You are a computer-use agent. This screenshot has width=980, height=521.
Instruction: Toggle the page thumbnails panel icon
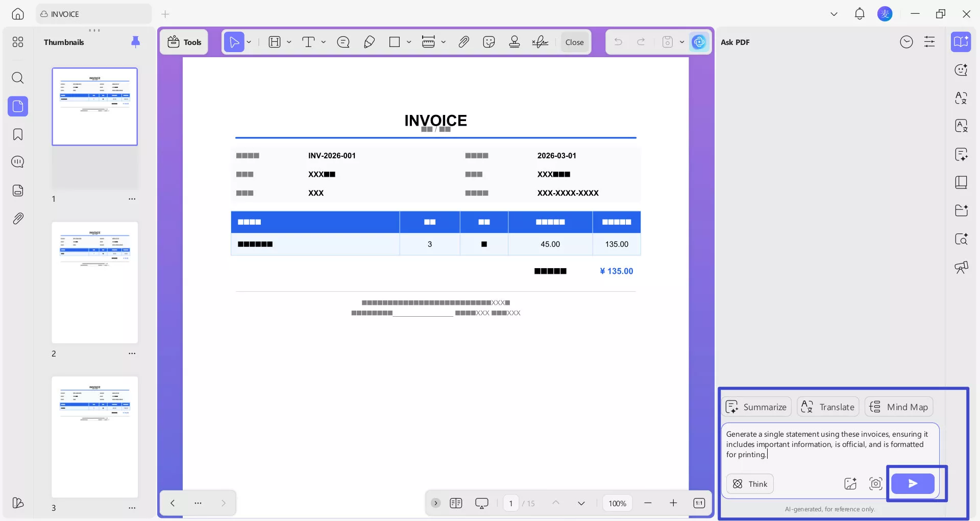coord(18,106)
